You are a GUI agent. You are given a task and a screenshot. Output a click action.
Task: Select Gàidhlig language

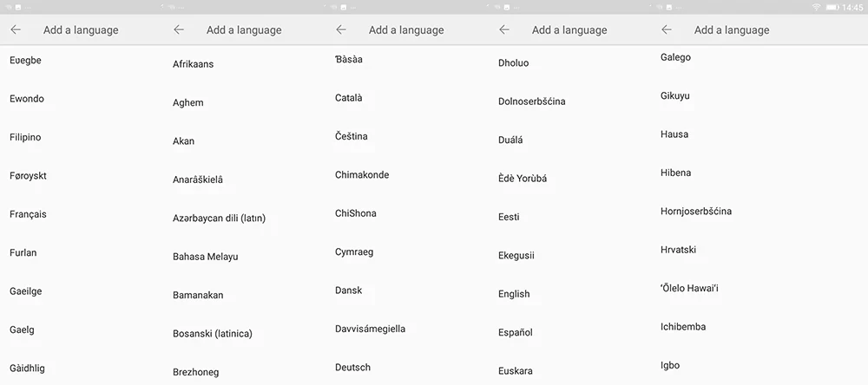(27, 368)
